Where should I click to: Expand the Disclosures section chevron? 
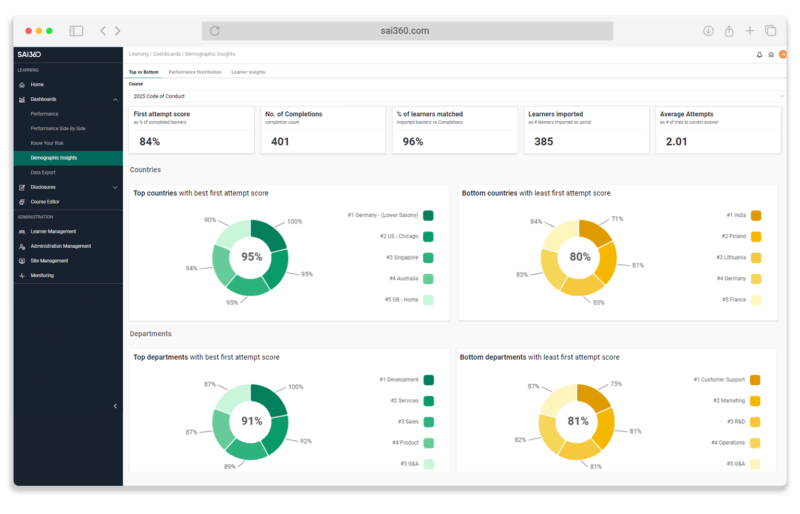click(115, 187)
